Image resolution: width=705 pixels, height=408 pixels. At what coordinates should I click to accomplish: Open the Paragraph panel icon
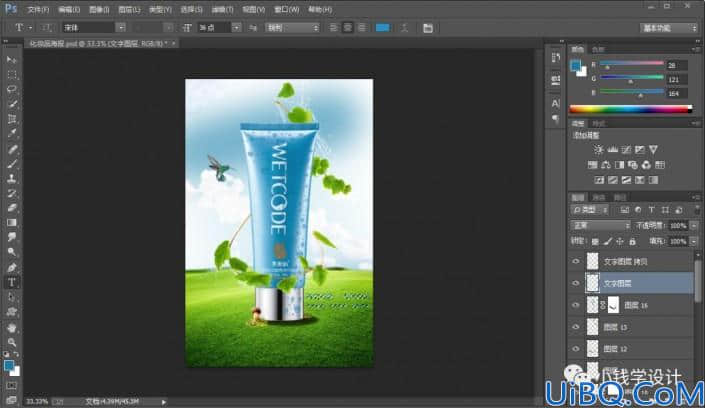(556, 119)
